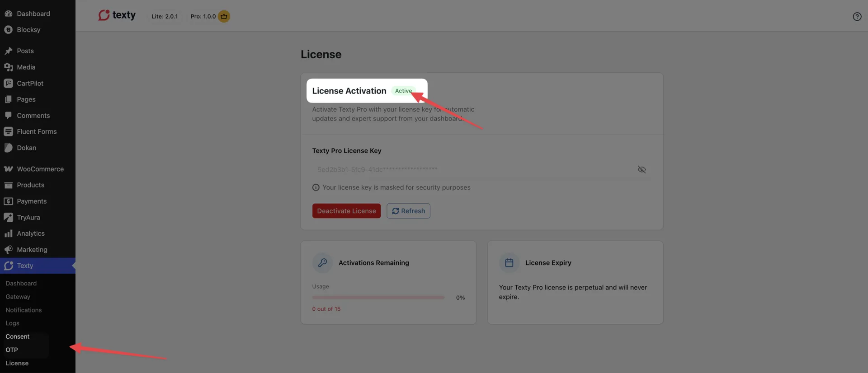868x373 pixels.
Task: Open the help question mark icon
Action: [x=857, y=17]
